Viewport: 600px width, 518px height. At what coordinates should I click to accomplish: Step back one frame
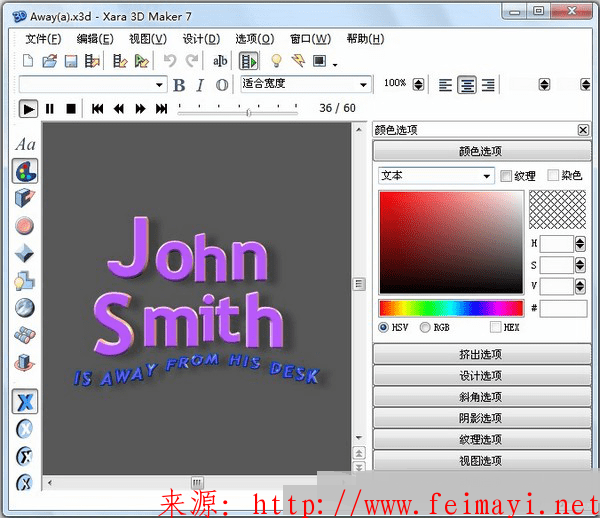119,109
